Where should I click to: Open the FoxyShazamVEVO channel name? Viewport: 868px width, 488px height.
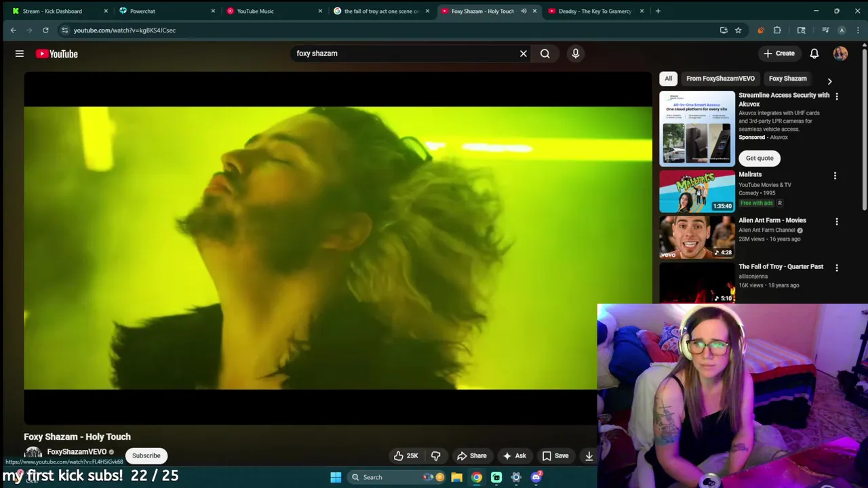click(x=77, y=451)
